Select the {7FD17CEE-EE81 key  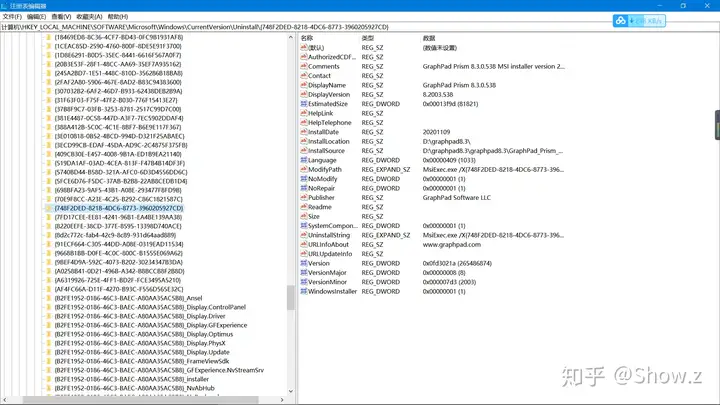118,217
